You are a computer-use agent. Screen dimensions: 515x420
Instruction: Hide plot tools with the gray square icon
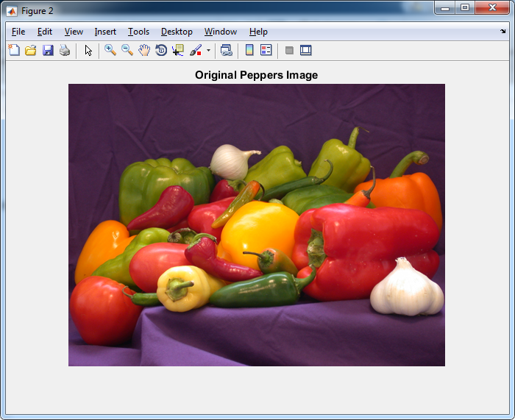pyautogui.click(x=289, y=50)
